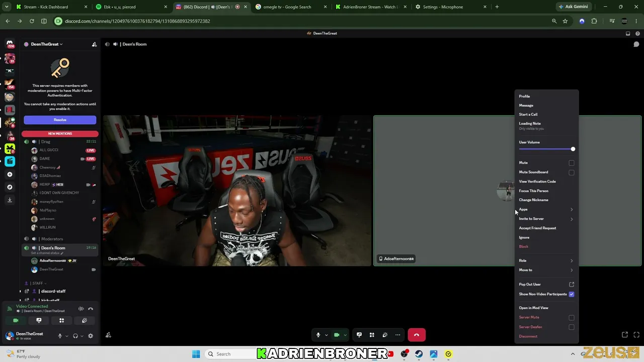Expand the Move to submenu
Screen dimensions: 644x362
[546, 270]
